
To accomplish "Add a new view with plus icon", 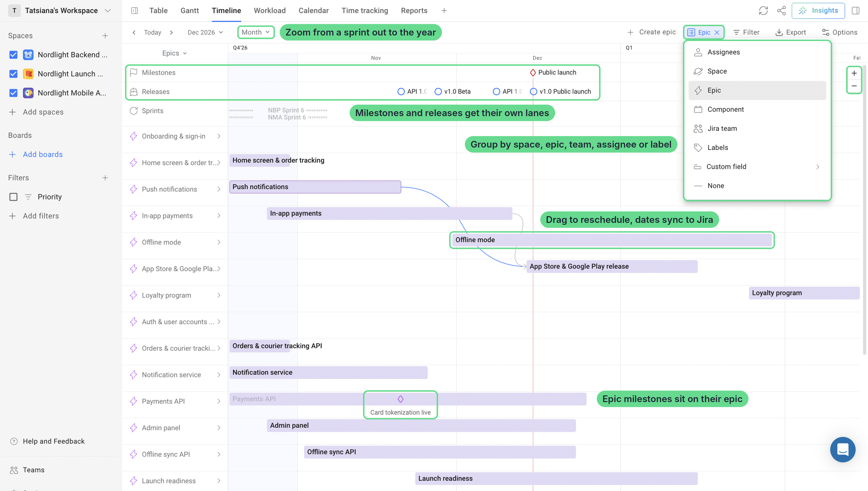I will (444, 11).
